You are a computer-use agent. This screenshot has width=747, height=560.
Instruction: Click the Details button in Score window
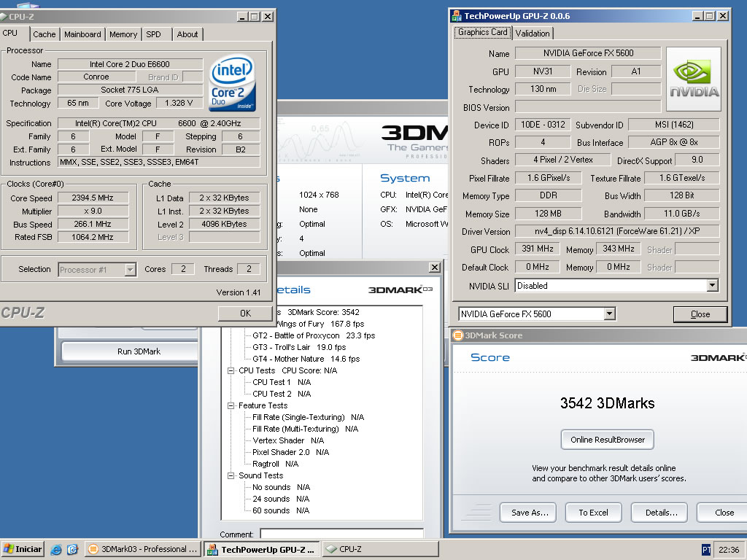coord(661,513)
